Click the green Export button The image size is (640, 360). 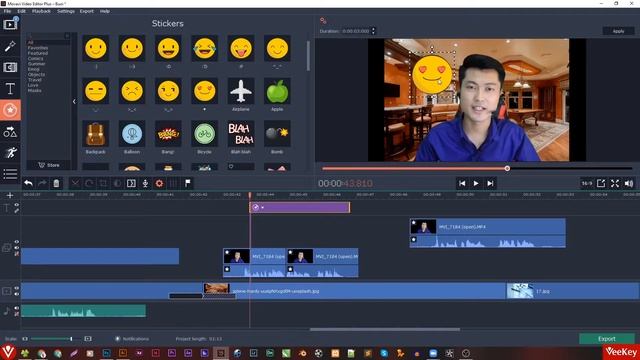[607, 339]
